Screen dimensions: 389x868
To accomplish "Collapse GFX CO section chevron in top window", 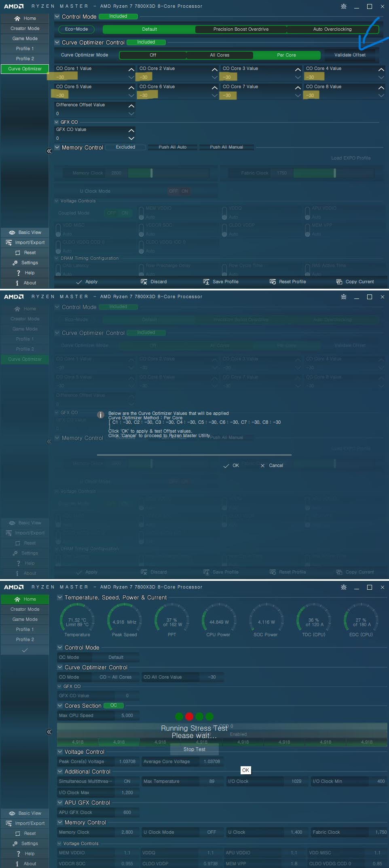I will coord(57,122).
